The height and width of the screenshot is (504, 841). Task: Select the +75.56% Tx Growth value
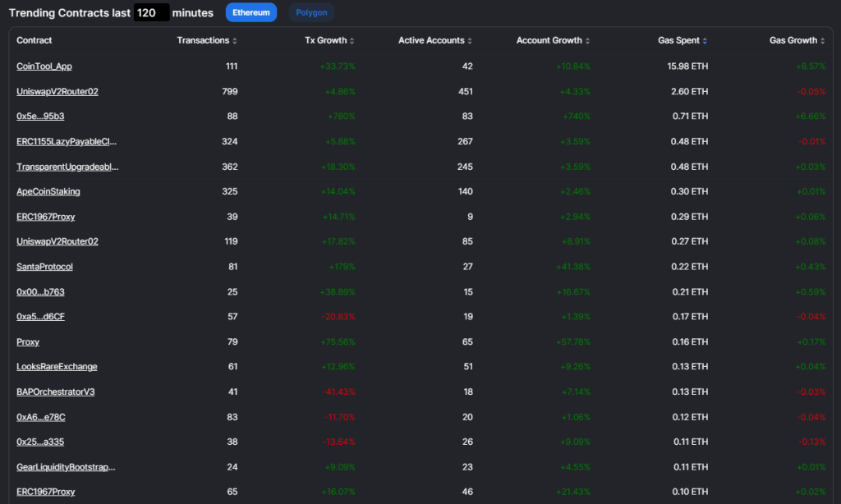(338, 341)
